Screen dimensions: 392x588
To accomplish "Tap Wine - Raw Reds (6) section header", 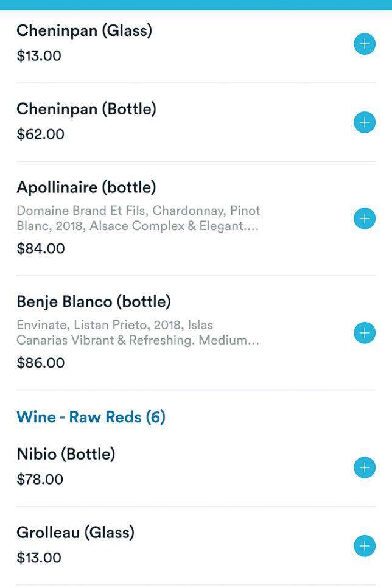I will [x=91, y=417].
